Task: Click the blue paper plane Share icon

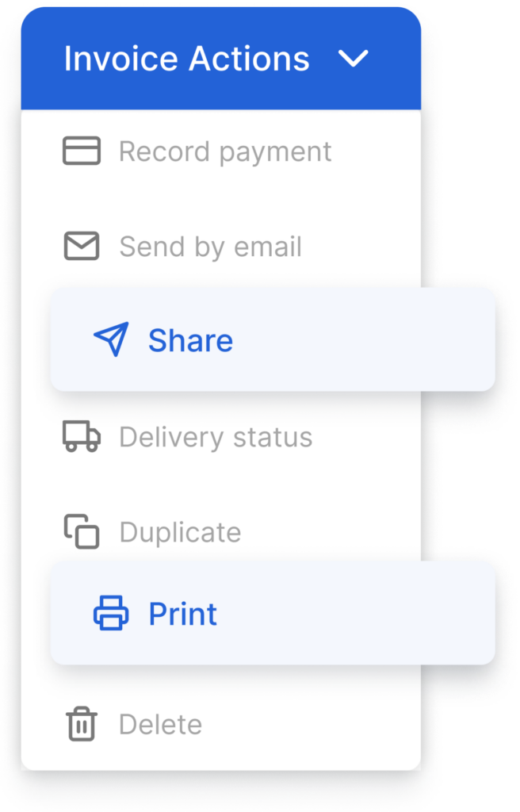Action: (x=111, y=339)
